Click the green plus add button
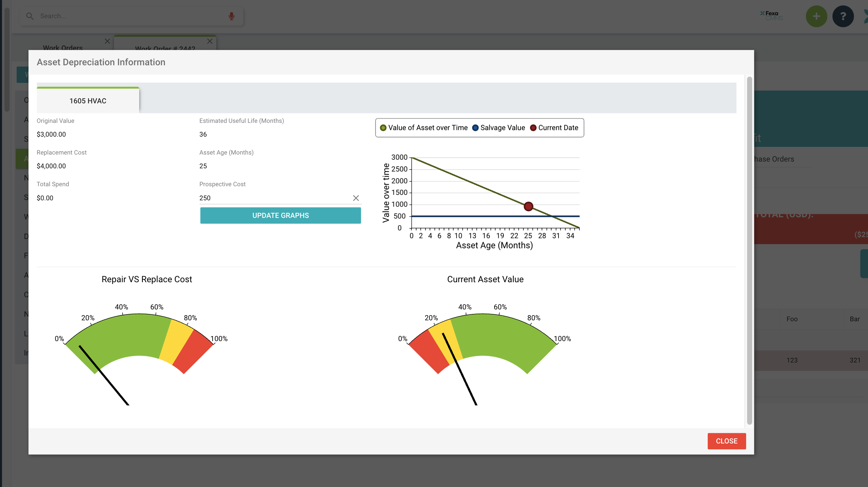 [x=816, y=16]
